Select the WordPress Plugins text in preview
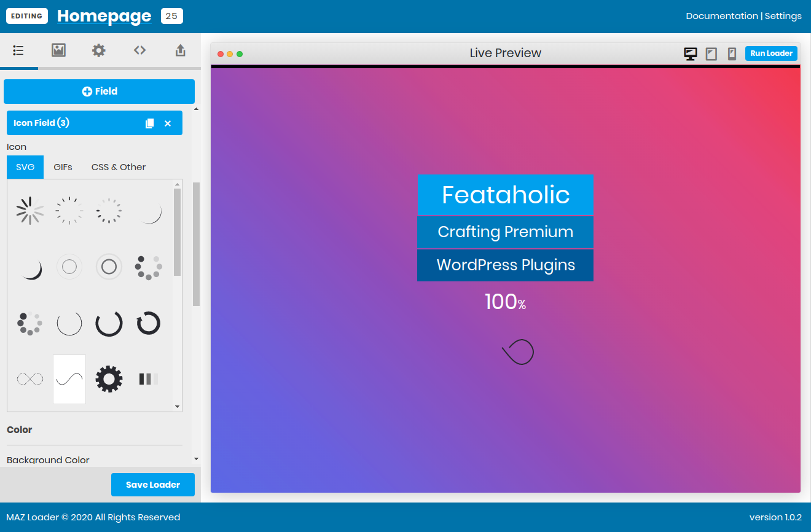 pyautogui.click(x=506, y=265)
